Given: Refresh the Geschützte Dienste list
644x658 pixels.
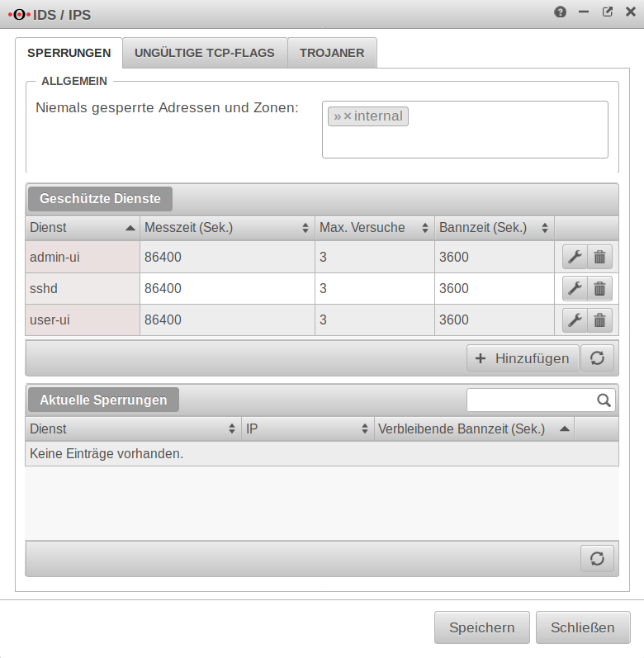Looking at the screenshot, I should click(598, 358).
